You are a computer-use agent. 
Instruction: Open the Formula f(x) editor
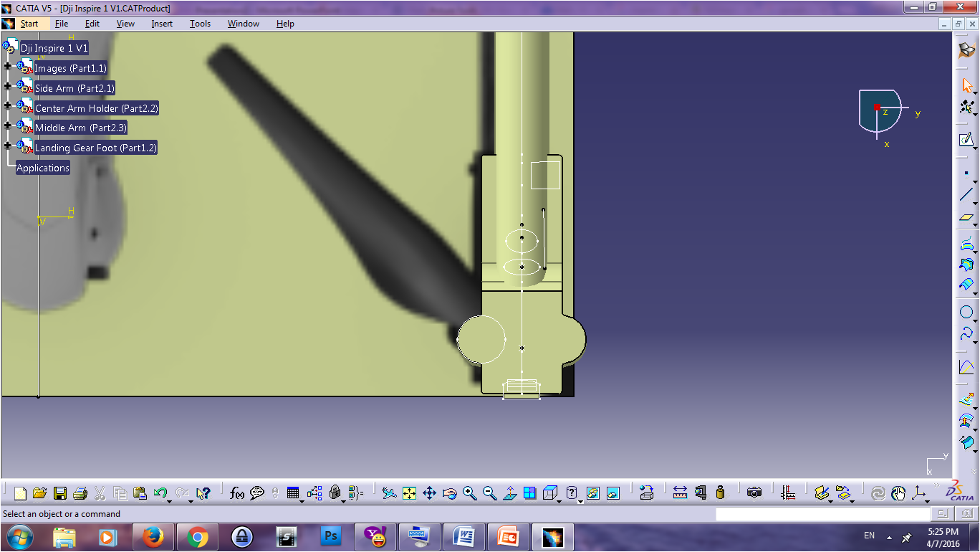point(237,492)
